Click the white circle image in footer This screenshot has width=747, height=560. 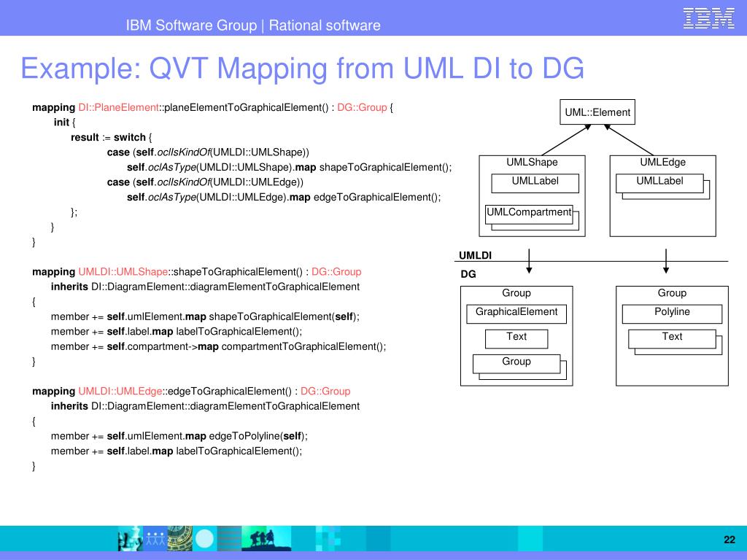[205, 539]
